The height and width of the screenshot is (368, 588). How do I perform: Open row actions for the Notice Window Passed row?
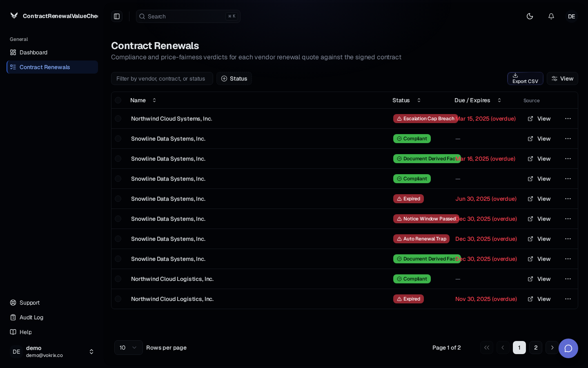click(568, 219)
